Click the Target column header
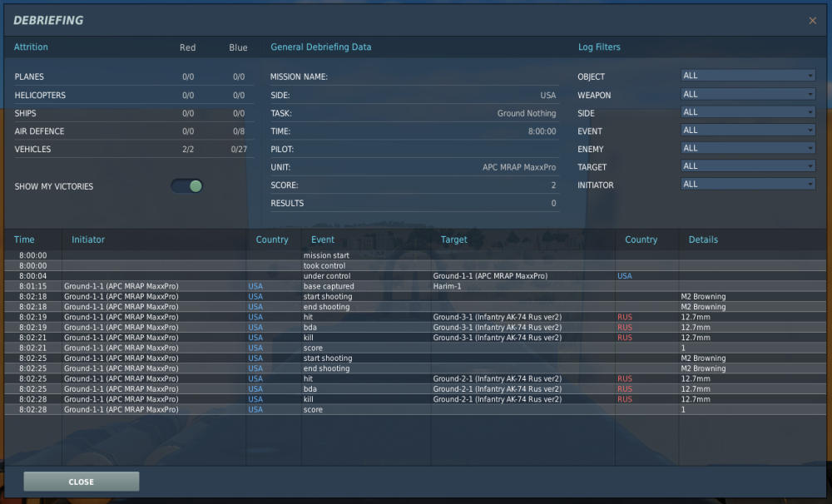The width and height of the screenshot is (832, 504). coord(454,240)
